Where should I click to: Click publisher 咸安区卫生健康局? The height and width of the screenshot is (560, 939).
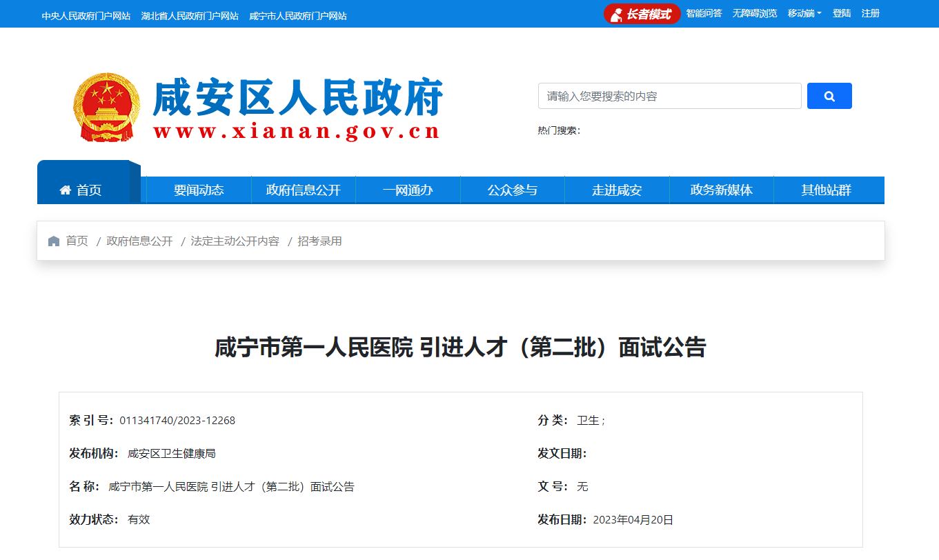[172, 454]
